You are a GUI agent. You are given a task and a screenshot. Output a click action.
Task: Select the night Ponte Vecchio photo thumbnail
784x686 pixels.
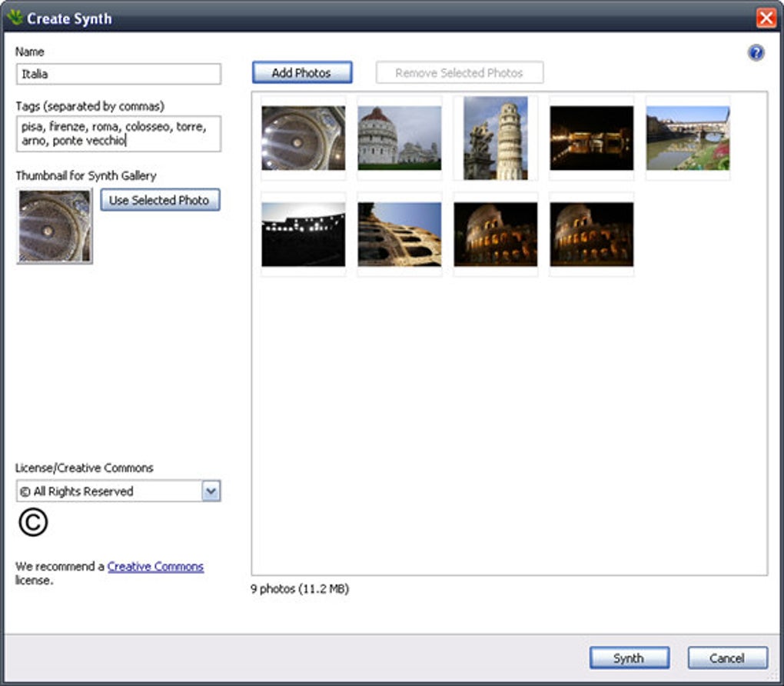coord(592,138)
